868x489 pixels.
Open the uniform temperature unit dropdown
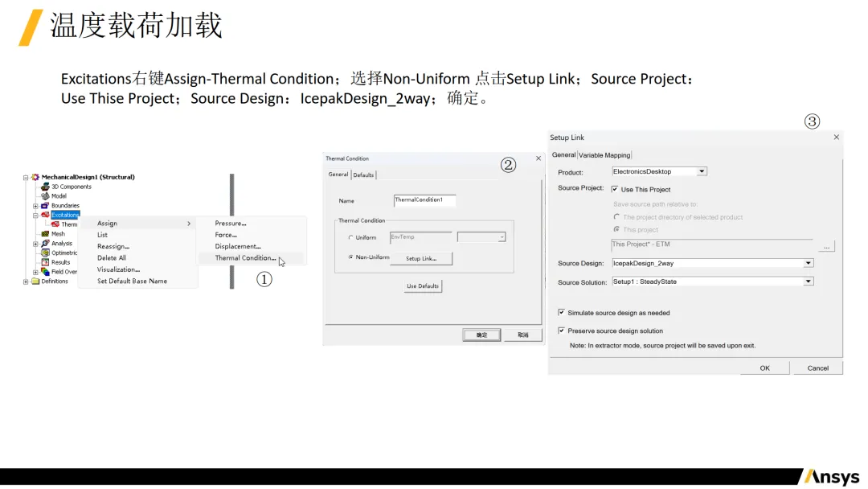tap(502, 237)
